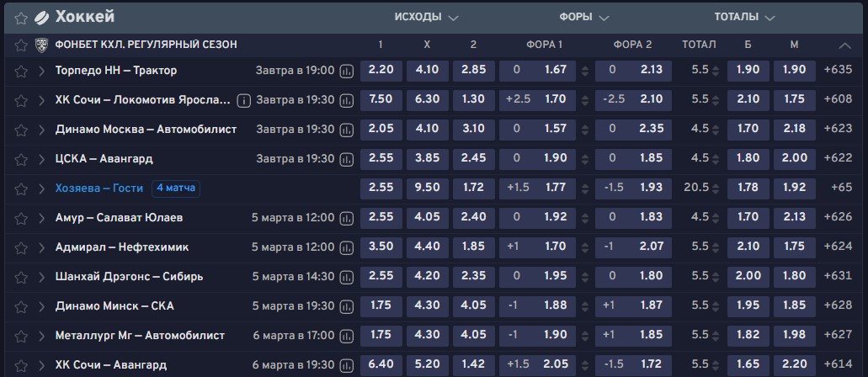Favorite the Торпедо НН – Трактор match

click(x=21, y=71)
